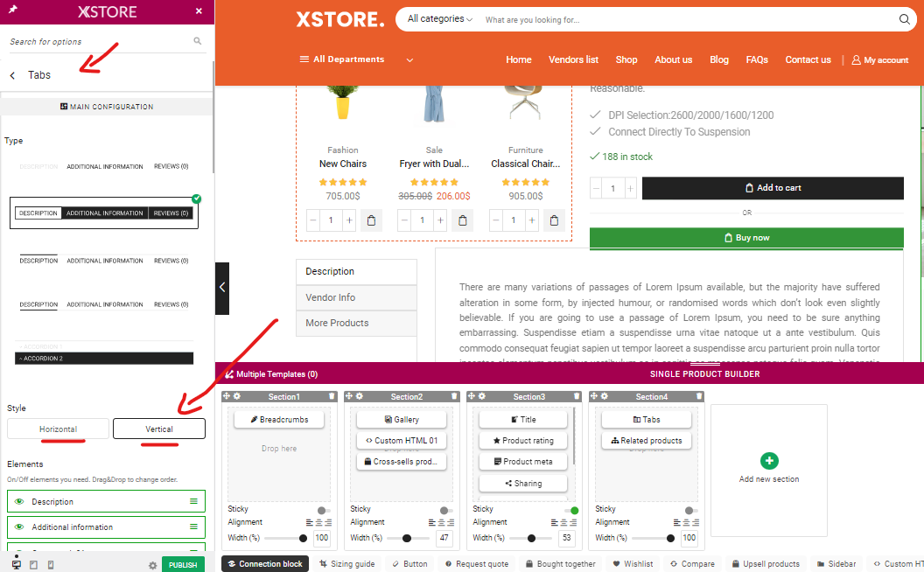The width and height of the screenshot is (924, 572).
Task: Click the search magnifier in options panel
Action: [x=198, y=40]
